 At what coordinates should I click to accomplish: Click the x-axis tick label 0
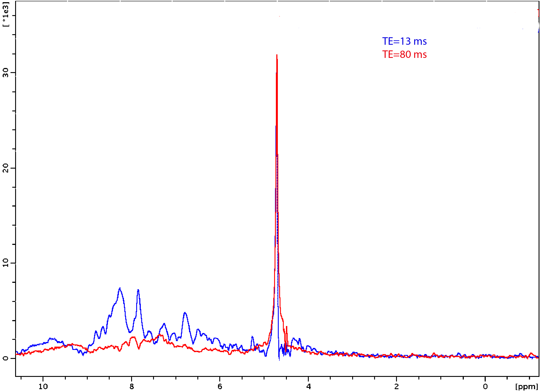485,387
